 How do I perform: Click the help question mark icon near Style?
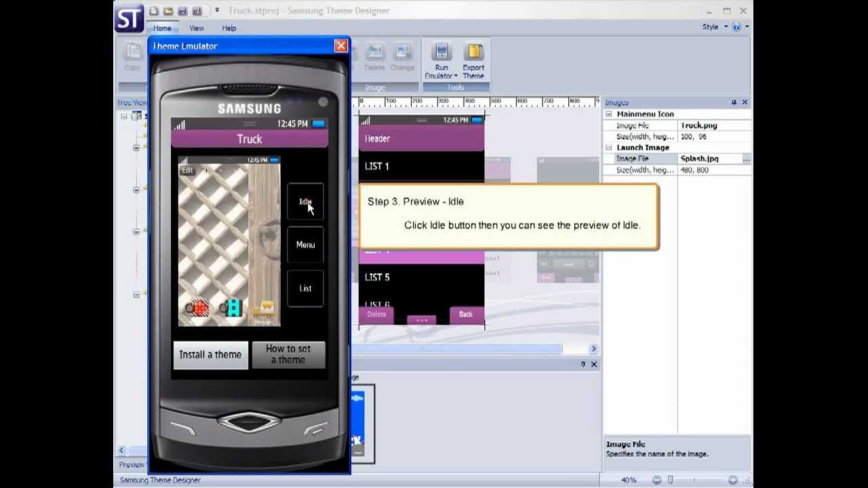pos(737,27)
